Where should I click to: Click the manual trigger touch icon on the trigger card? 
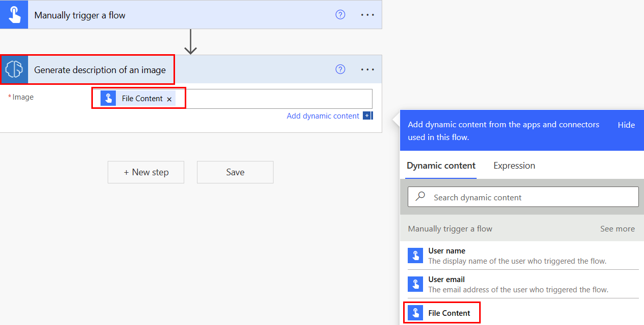point(13,14)
